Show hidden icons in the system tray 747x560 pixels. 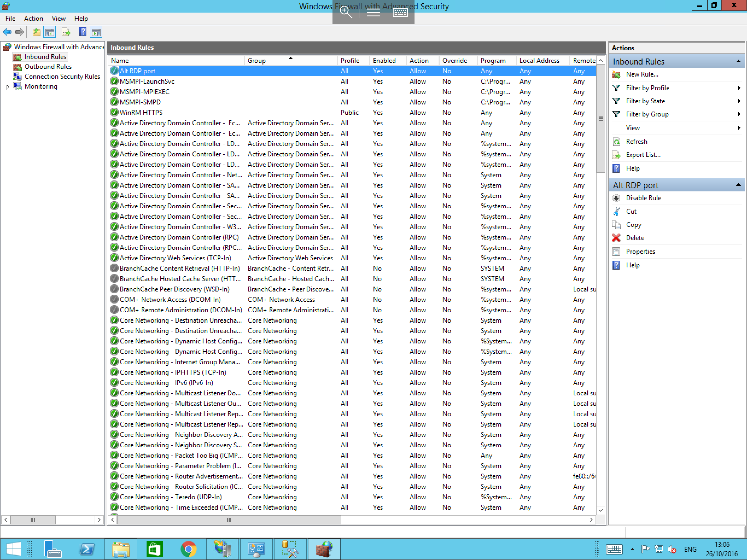click(632, 550)
